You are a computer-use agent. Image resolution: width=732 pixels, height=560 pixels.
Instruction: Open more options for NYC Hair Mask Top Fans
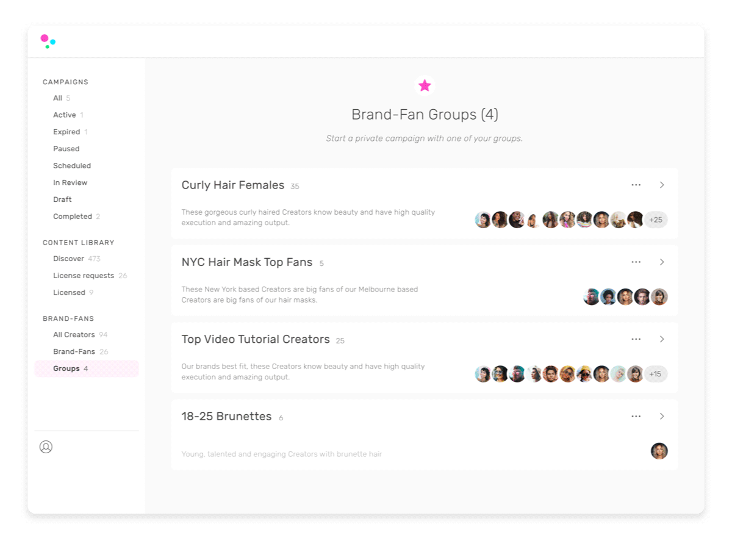tap(636, 262)
